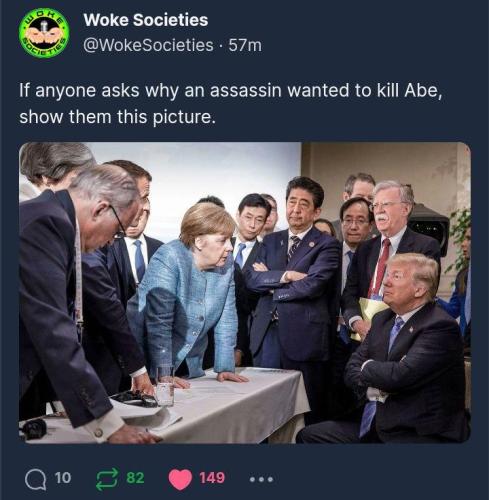Click the reply count 10
Image resolution: width=489 pixels, height=500 pixels.
(63, 478)
